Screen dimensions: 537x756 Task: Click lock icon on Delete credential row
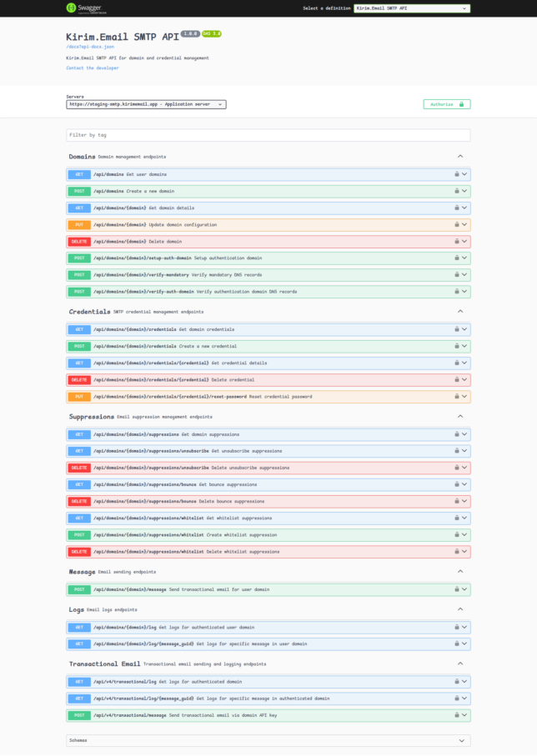(x=456, y=379)
